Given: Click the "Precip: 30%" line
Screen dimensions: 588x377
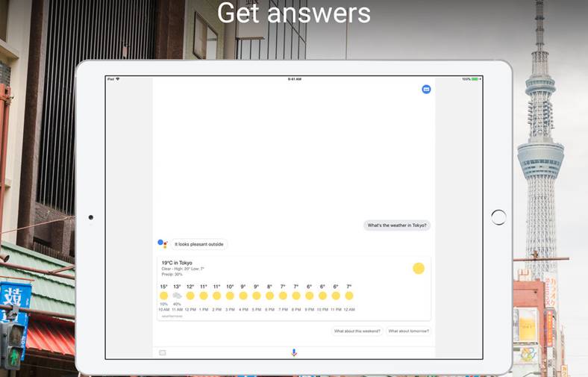Looking at the screenshot, I should tap(172, 275).
